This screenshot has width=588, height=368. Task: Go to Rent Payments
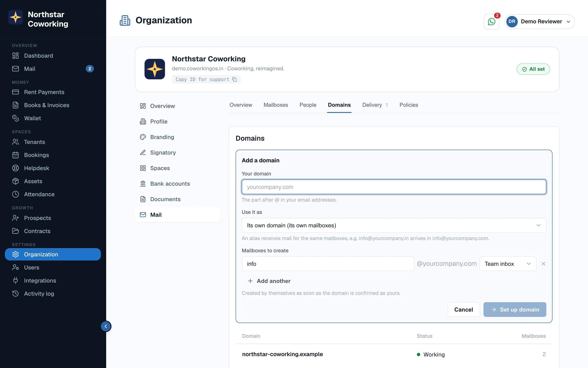53,92
